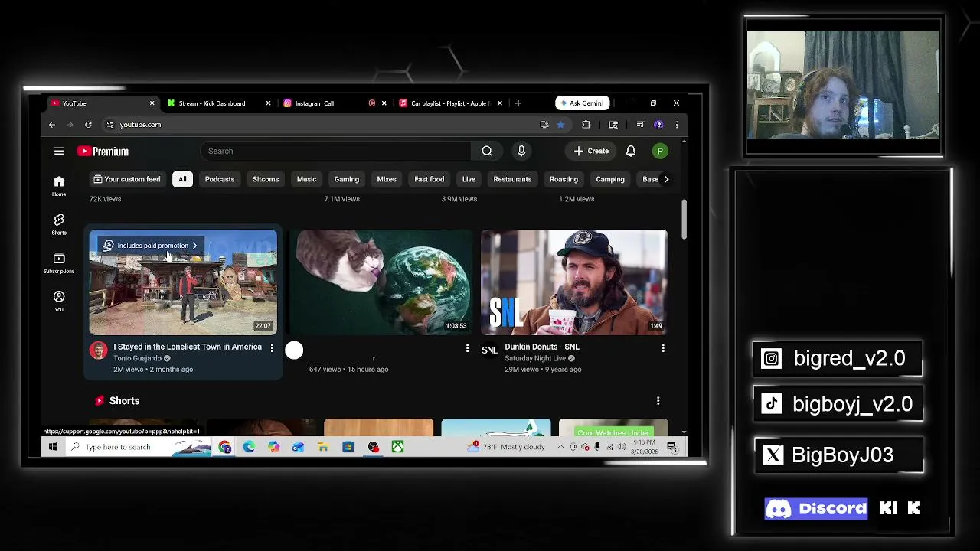Filter feed by Sitcoms chip
The width and height of the screenshot is (980, 551).
[266, 179]
